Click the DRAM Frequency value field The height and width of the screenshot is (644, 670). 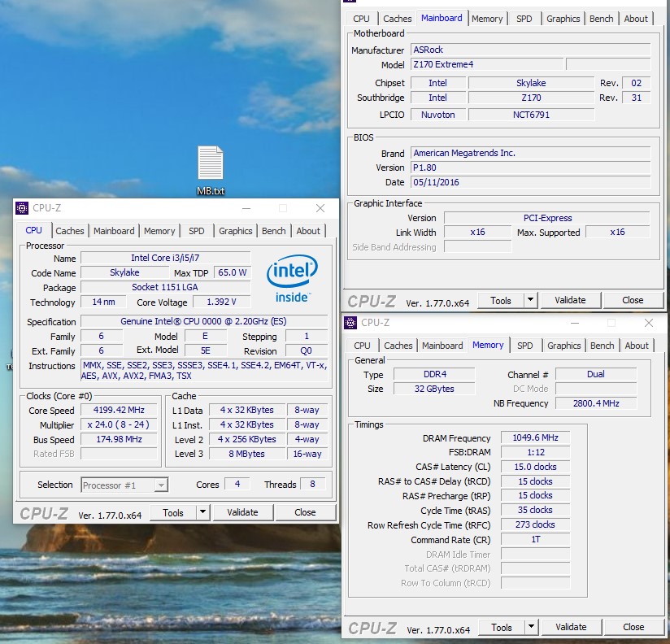coord(535,438)
